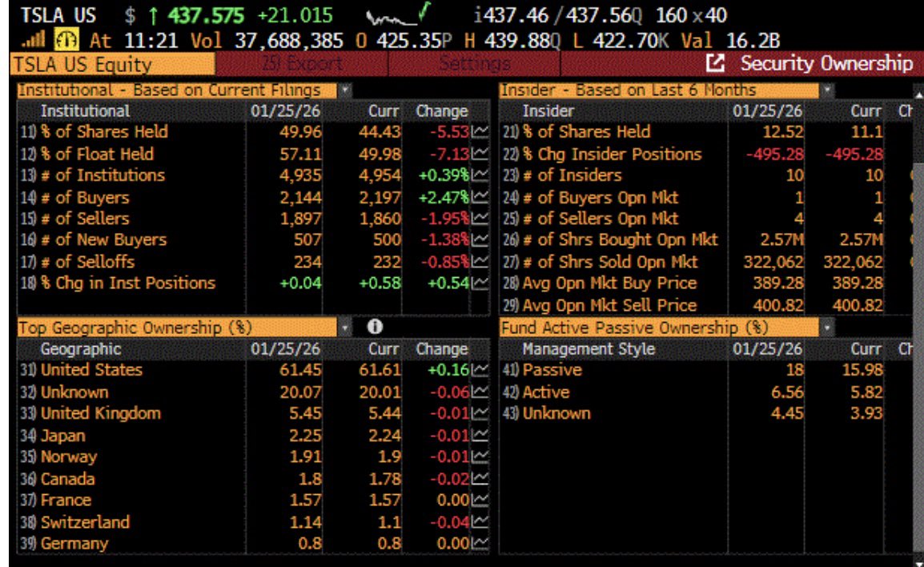
Task: Open chart icon for France row
Action: point(480,501)
